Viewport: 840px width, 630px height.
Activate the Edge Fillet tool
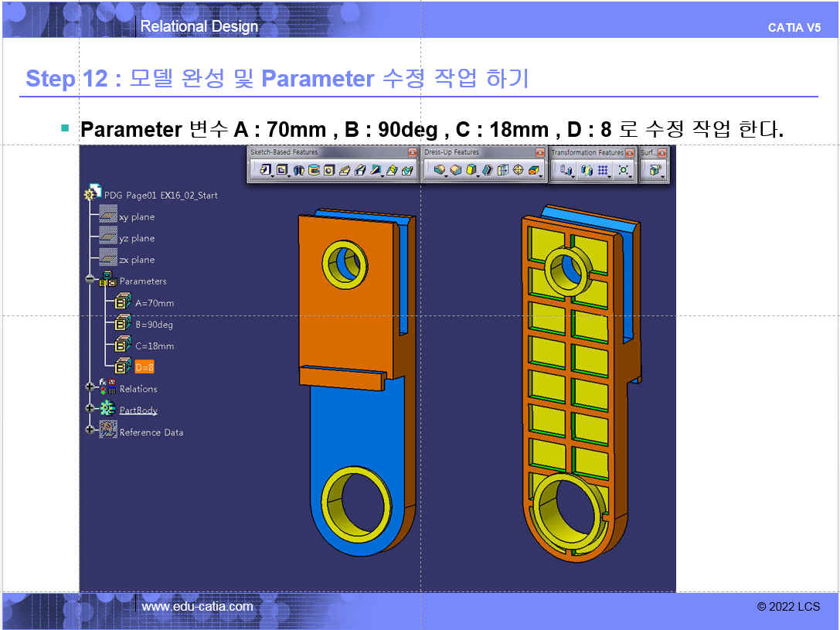[x=439, y=170]
